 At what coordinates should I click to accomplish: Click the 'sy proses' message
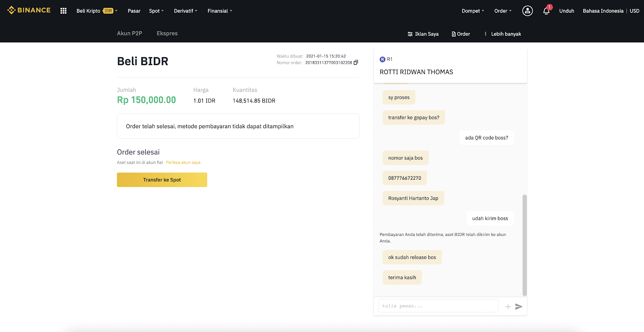point(399,98)
